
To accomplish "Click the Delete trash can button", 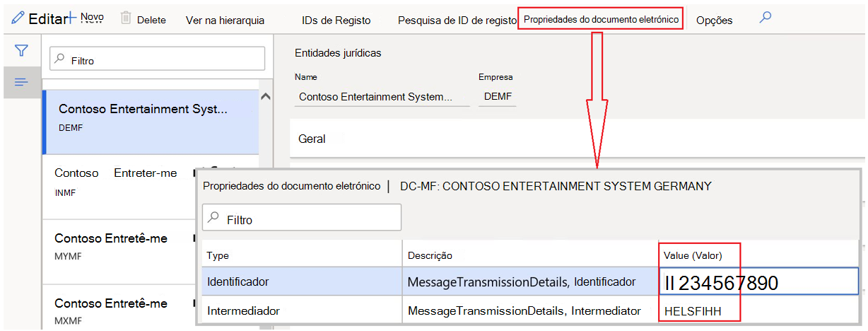I will tap(143, 19).
